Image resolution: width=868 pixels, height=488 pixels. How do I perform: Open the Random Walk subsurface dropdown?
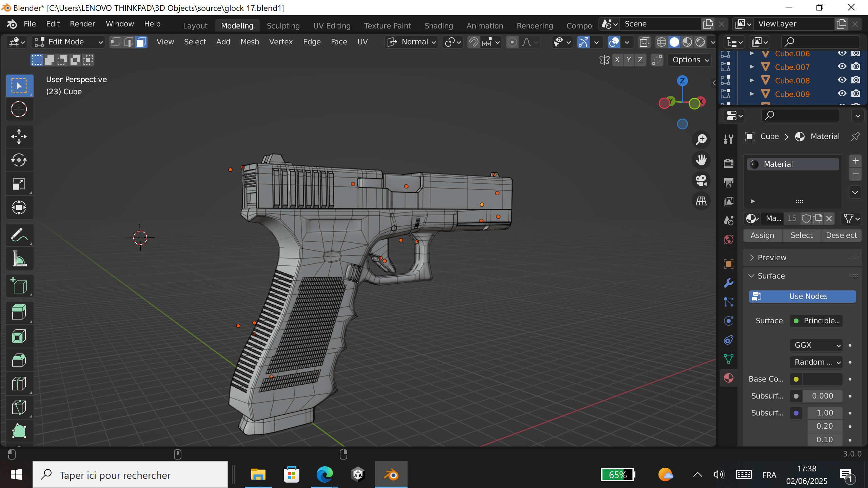816,362
